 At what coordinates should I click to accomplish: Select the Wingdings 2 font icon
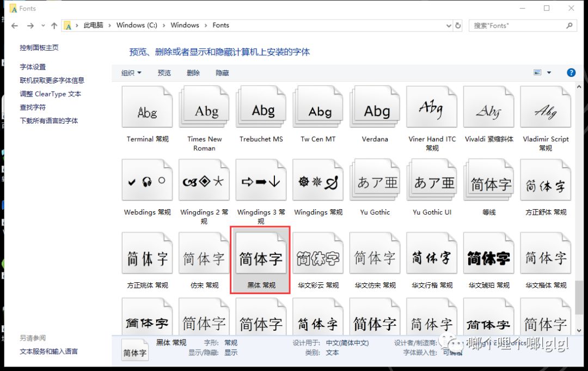[204, 180]
